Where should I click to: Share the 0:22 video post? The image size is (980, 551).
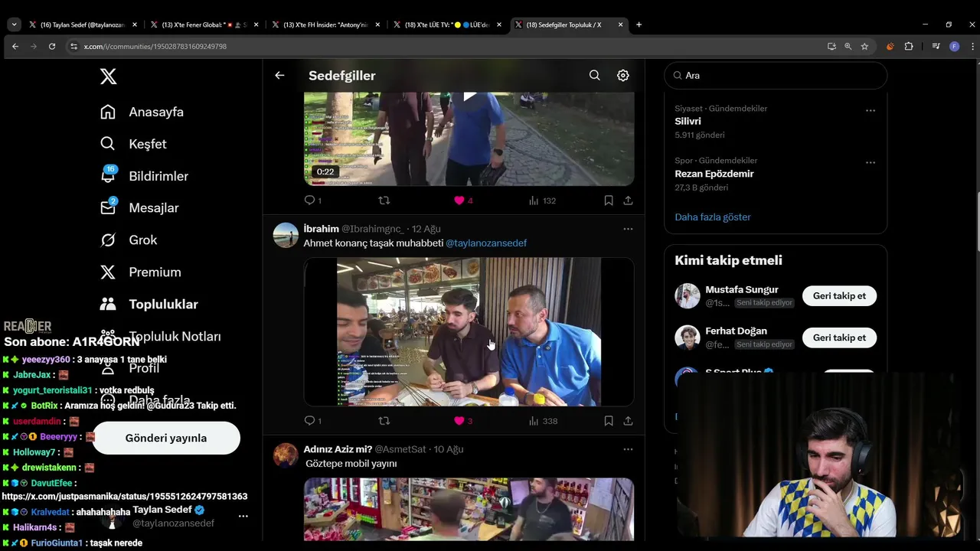point(628,201)
